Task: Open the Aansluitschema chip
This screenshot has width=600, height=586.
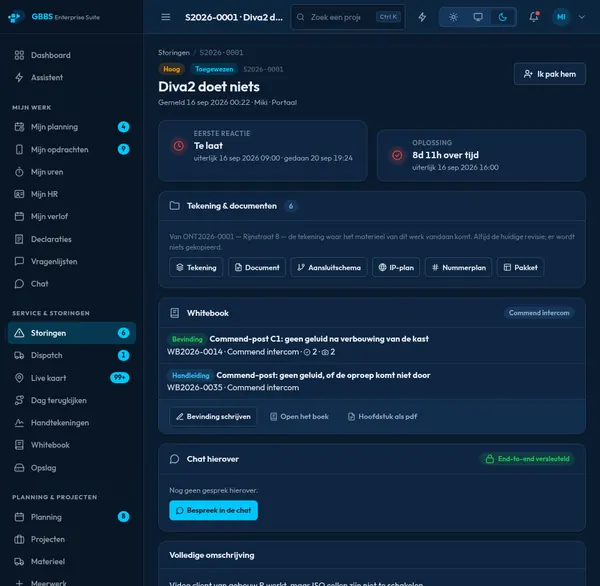Action: [x=329, y=268]
